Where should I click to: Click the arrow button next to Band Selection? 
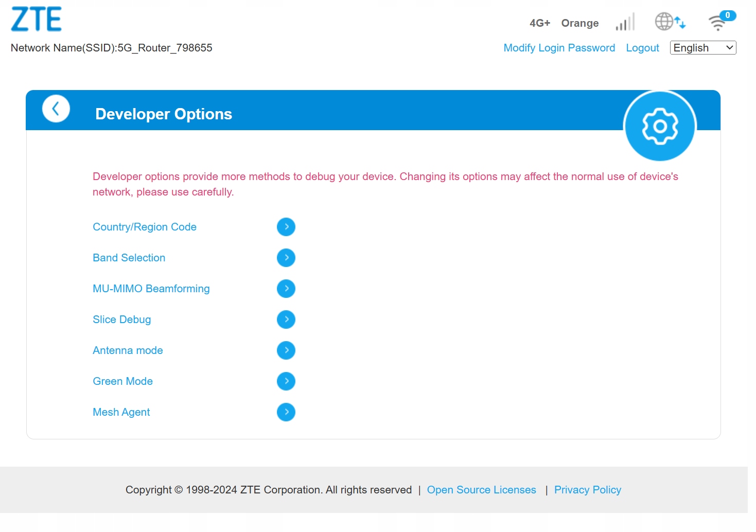[x=286, y=258]
